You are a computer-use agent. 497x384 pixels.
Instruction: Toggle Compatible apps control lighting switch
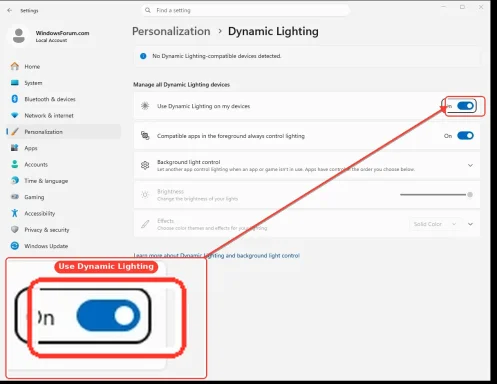pyautogui.click(x=465, y=136)
